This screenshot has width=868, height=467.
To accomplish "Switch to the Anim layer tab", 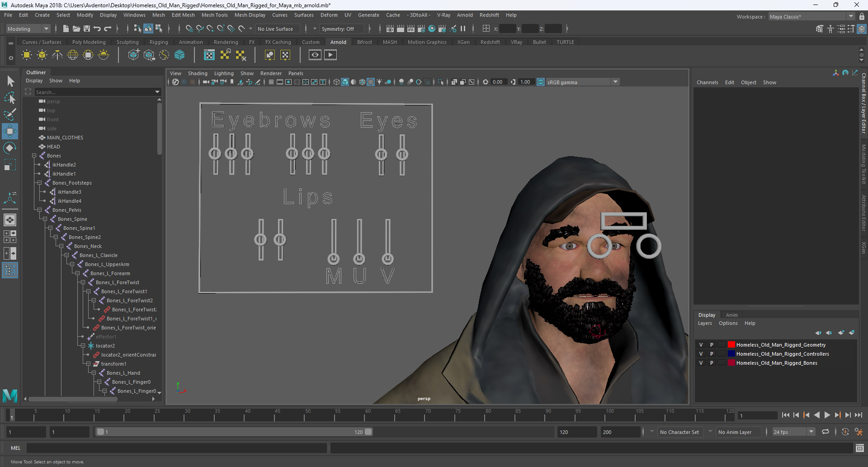I will [x=731, y=315].
